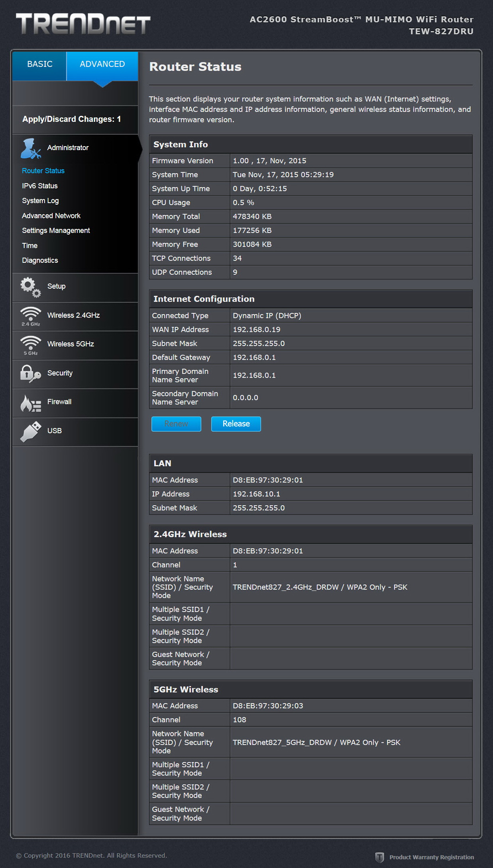This screenshot has height=868, width=493.
Task: Click the Internet Configuration section header
Action: (x=311, y=299)
